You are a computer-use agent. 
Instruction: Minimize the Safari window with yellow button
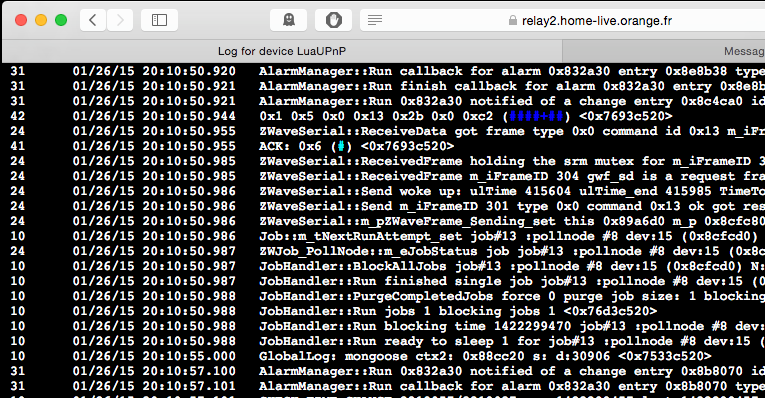point(41,20)
